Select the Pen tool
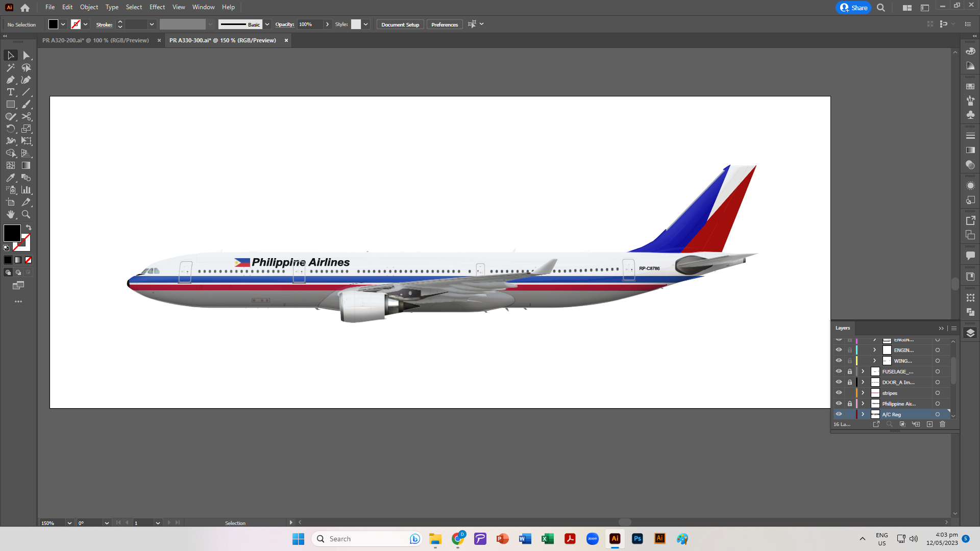The height and width of the screenshot is (551, 980). coord(10,80)
